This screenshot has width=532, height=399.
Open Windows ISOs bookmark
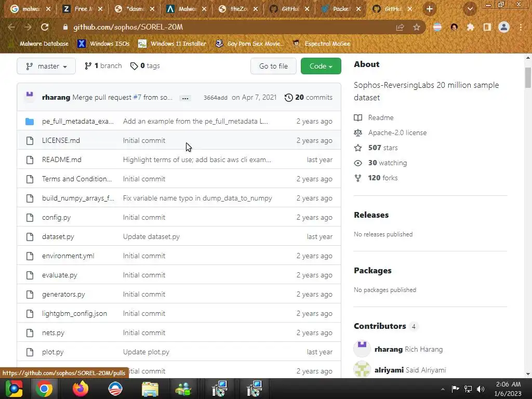coord(104,44)
